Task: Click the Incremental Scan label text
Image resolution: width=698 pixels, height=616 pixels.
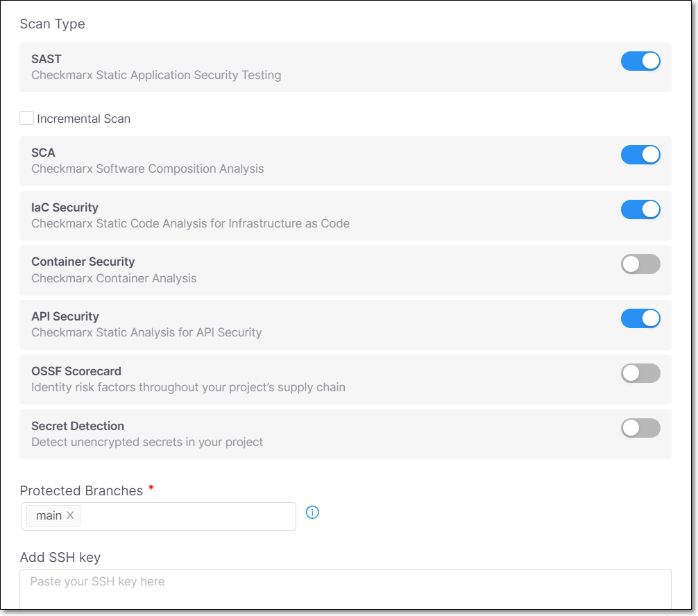Action: (x=84, y=119)
